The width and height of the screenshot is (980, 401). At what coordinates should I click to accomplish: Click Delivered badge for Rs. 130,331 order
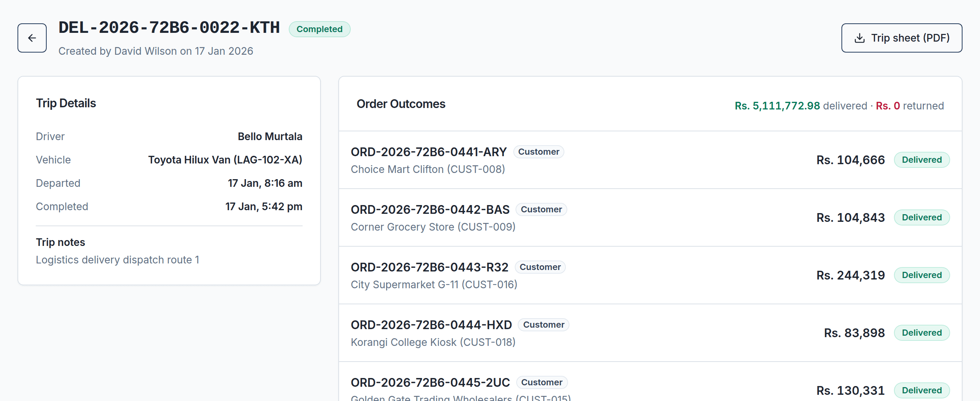tap(921, 391)
